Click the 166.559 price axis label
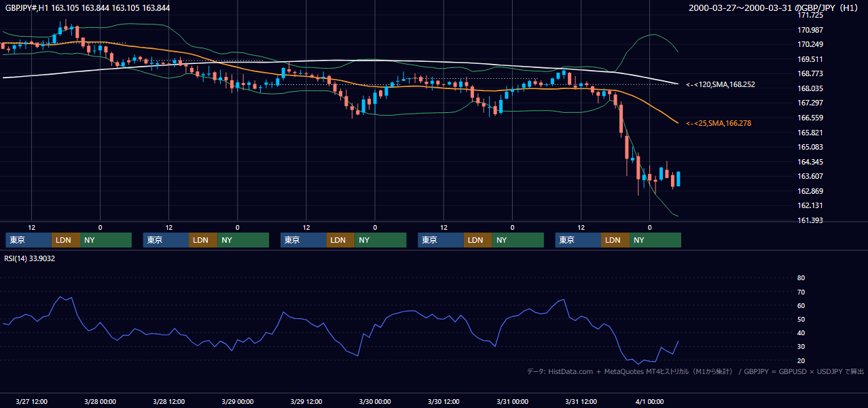 click(x=810, y=118)
